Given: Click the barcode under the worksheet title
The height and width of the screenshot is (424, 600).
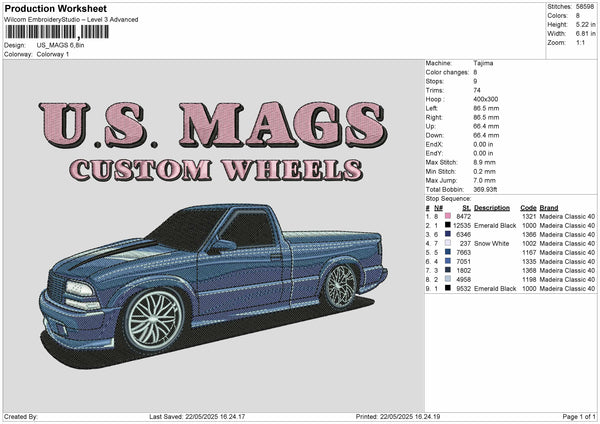Looking at the screenshot, I should pos(57,32).
